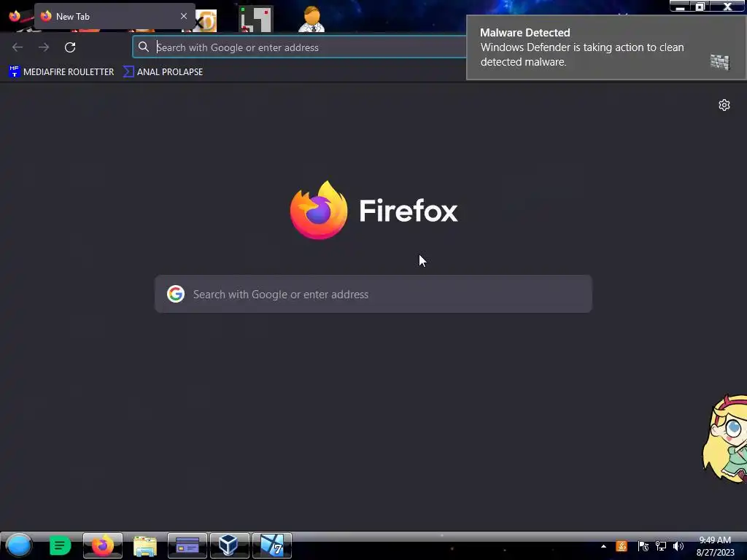Click the Google G icon in search box

(176, 294)
